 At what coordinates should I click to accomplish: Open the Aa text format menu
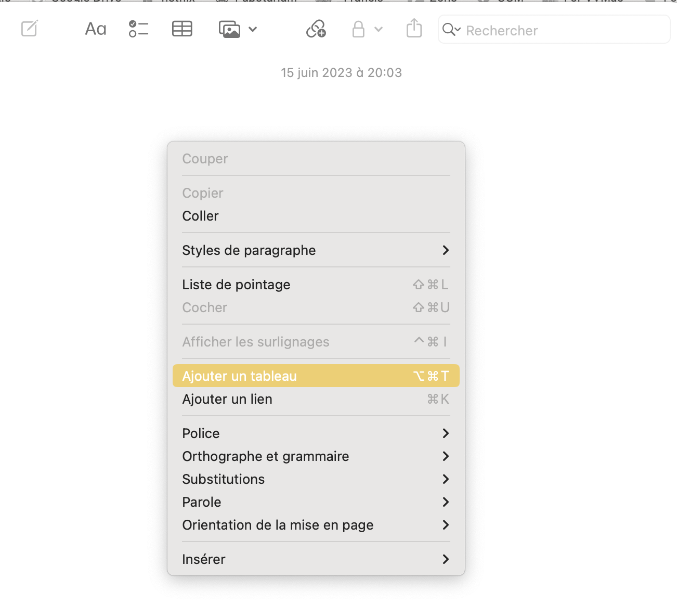click(96, 29)
